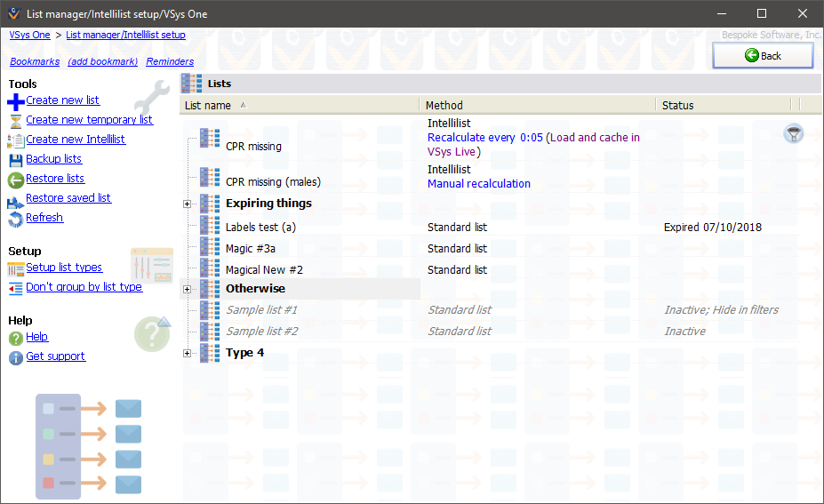Click Recalculate every 0:05 link
Viewport: 824px width, 504px height.
(x=485, y=137)
